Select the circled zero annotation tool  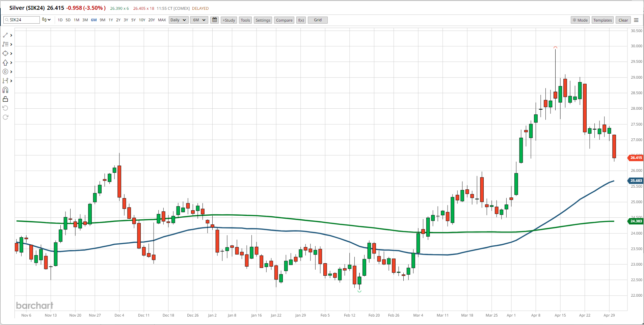tap(5, 72)
